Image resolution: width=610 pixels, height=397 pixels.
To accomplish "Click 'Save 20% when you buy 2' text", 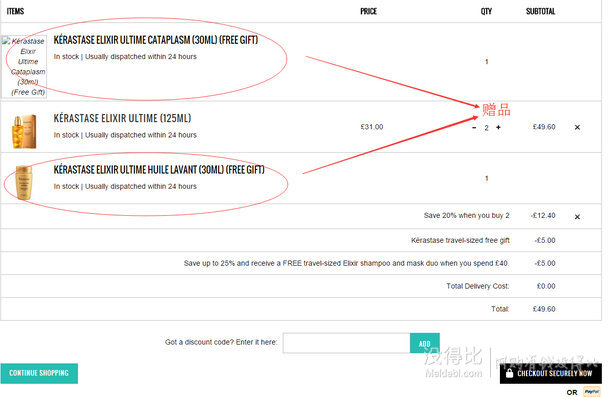I will [x=466, y=216].
